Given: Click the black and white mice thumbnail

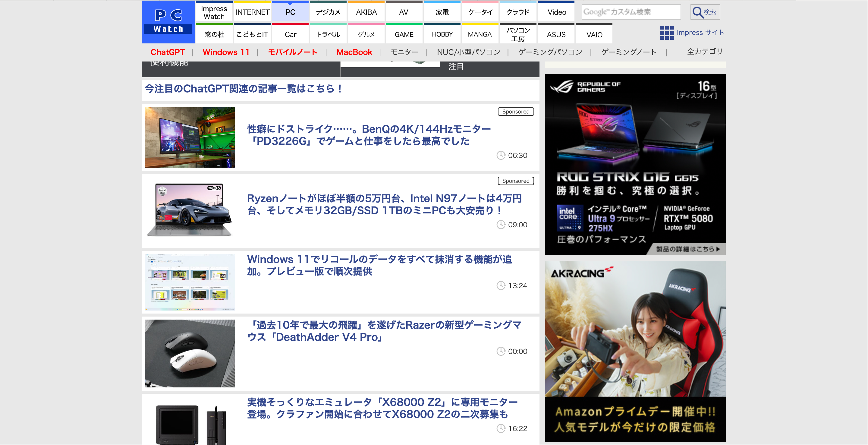Looking at the screenshot, I should coord(190,353).
